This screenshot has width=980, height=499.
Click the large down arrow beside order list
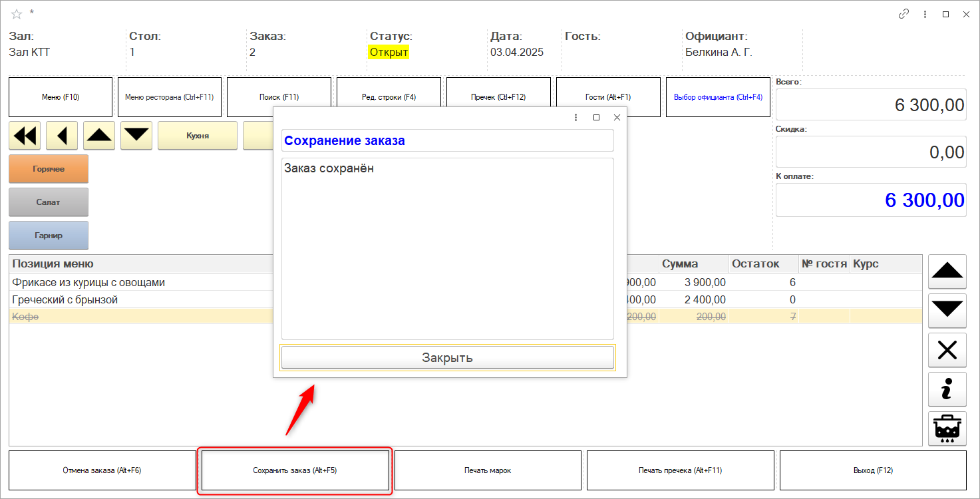pyautogui.click(x=947, y=310)
